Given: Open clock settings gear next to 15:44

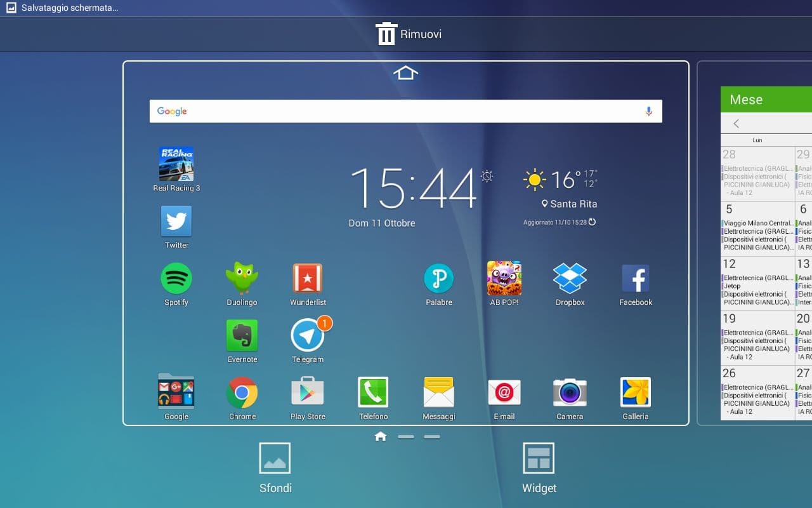Looking at the screenshot, I should coord(487,177).
